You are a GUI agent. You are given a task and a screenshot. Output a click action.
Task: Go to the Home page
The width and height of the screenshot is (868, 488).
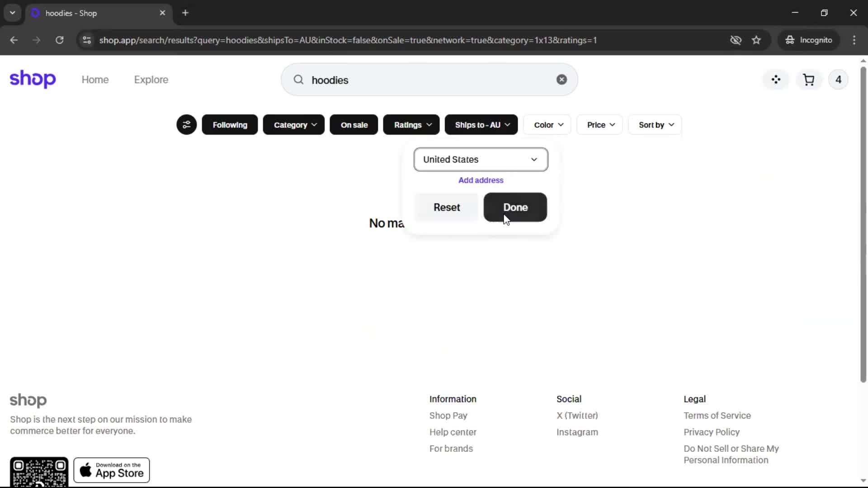[x=95, y=80]
